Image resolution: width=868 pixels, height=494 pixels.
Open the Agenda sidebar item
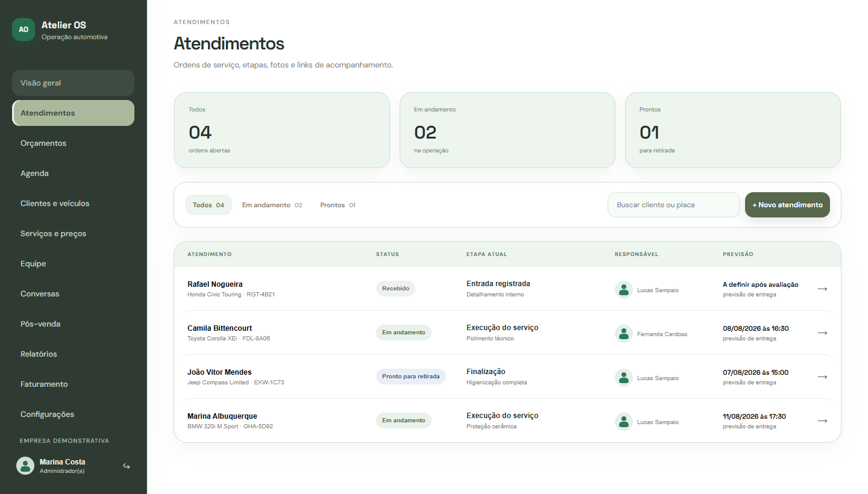[73, 173]
